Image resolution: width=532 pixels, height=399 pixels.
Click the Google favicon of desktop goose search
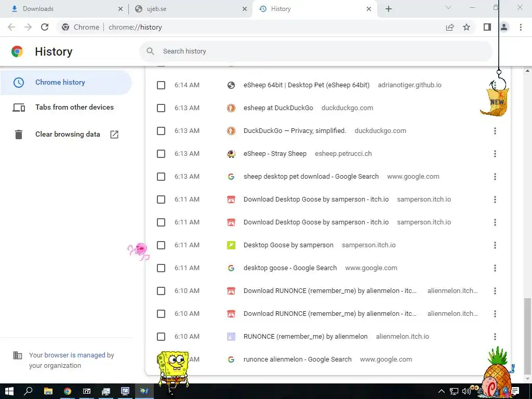(x=231, y=268)
